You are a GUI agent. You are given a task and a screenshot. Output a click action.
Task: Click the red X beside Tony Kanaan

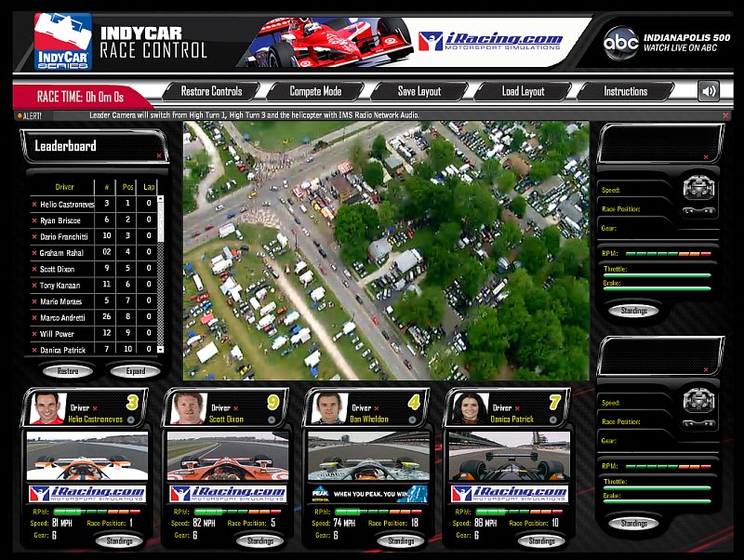(34, 284)
